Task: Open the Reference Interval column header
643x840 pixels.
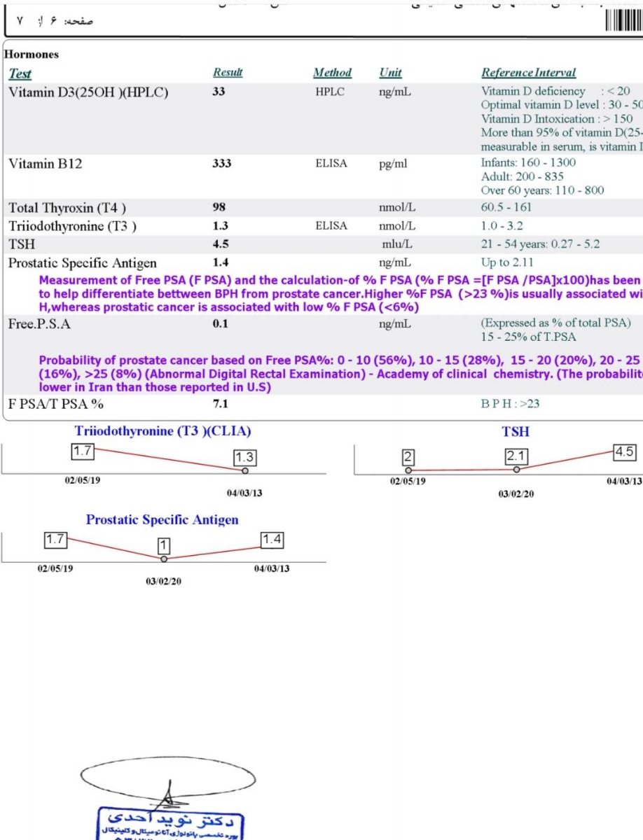Action: tap(528, 72)
